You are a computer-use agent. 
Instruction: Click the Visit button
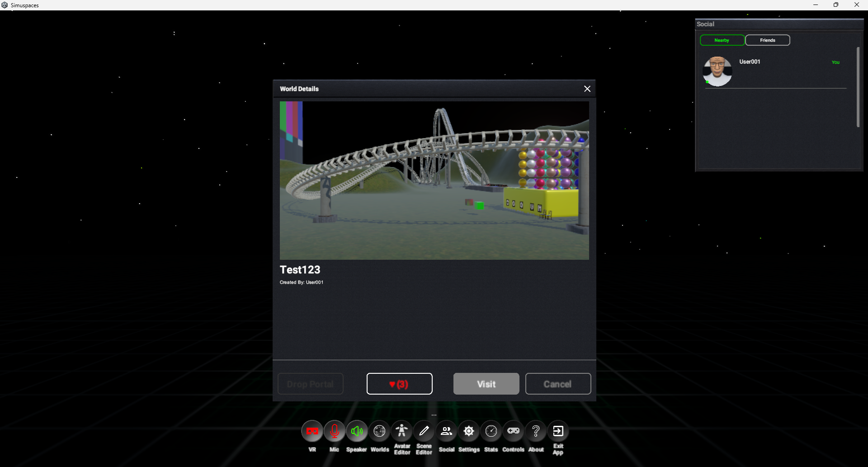486,384
